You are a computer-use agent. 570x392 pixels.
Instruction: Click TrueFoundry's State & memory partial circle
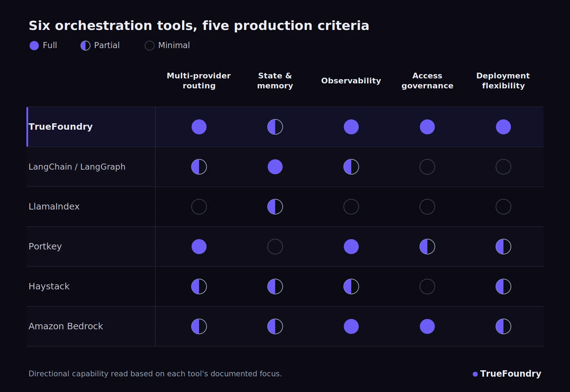[275, 127]
